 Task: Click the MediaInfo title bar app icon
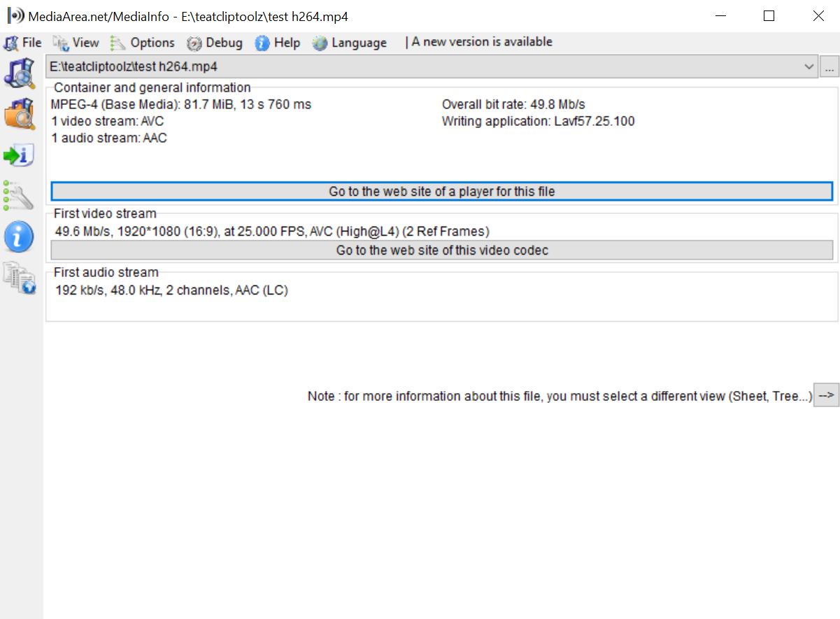15,15
